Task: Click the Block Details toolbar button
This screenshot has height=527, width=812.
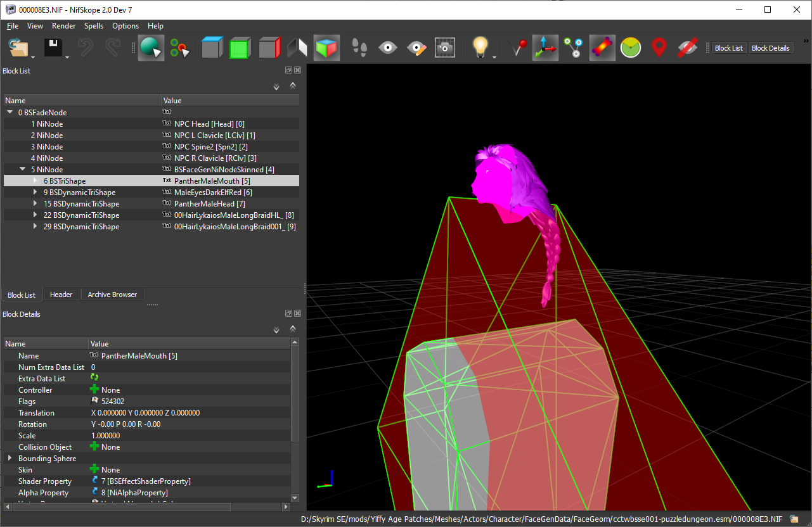Action: 770,48
